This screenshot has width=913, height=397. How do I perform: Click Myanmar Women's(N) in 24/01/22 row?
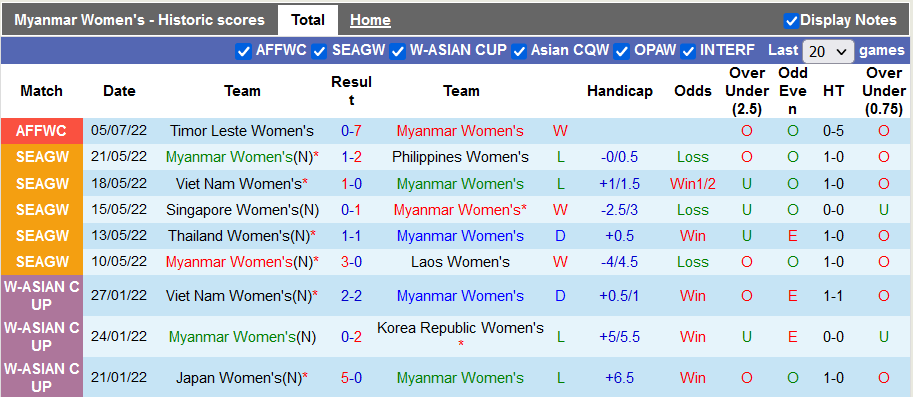click(x=242, y=337)
